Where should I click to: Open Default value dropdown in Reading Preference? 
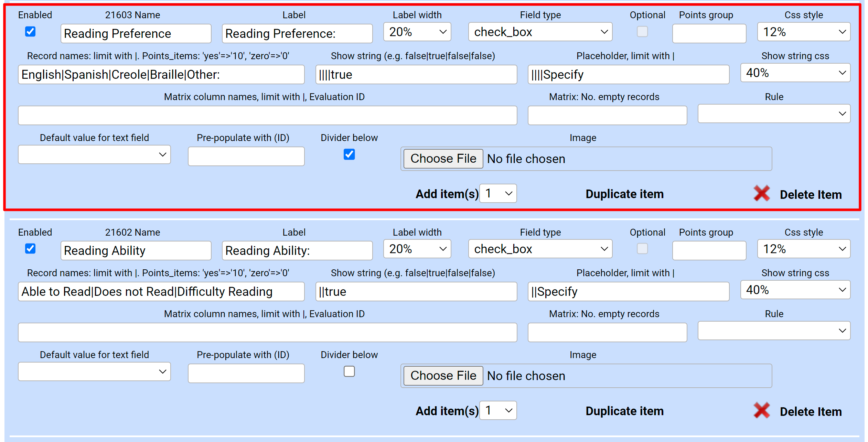tap(94, 155)
